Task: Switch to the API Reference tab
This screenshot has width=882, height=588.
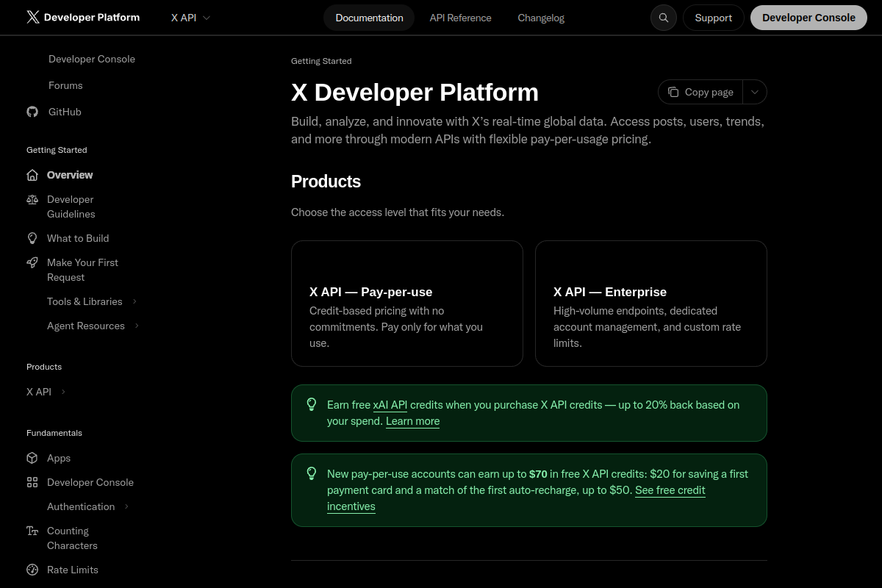Action: click(460, 18)
